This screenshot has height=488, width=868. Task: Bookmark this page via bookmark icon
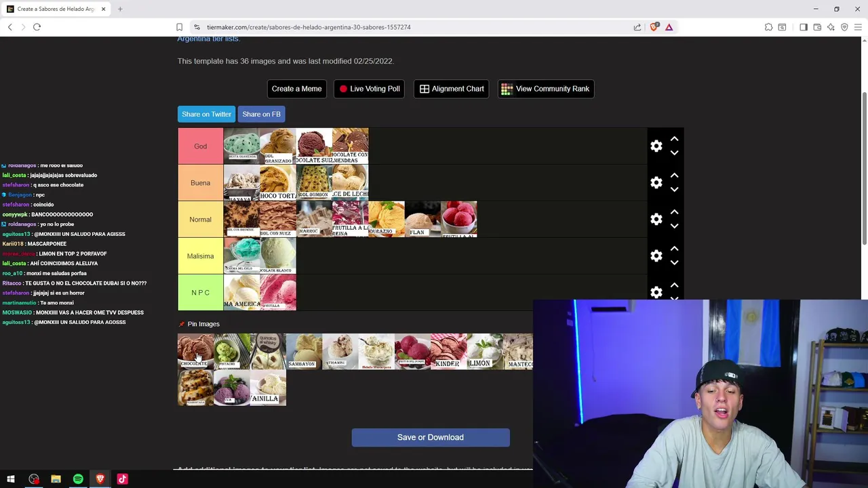pos(179,27)
